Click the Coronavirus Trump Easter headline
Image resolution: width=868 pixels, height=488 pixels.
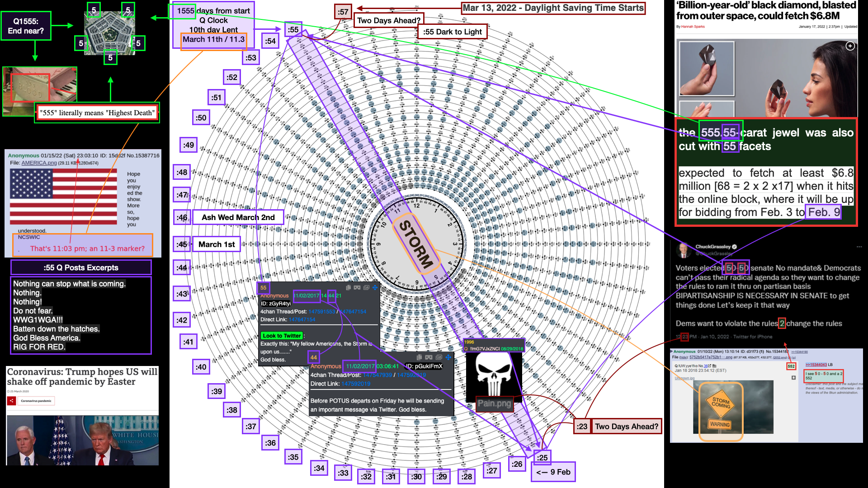click(x=82, y=377)
